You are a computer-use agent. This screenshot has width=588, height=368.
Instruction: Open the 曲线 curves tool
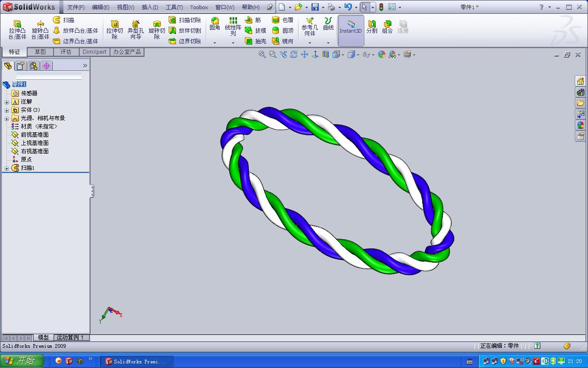coord(328,24)
